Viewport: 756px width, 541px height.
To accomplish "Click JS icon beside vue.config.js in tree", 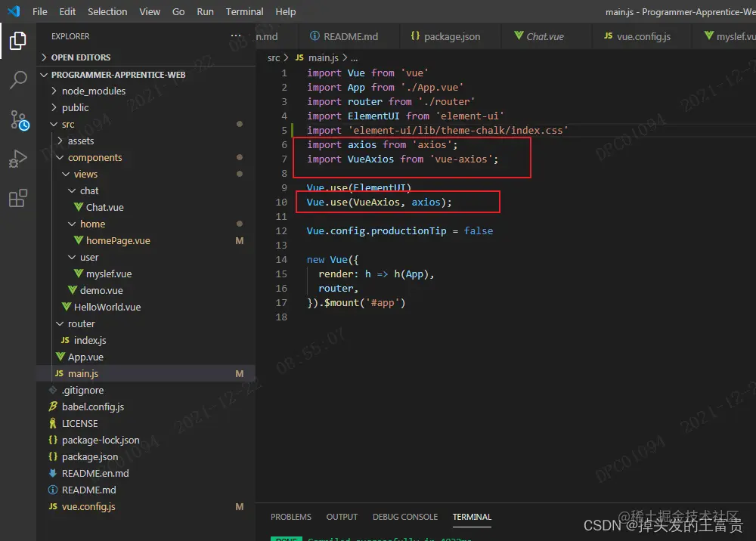I will (53, 506).
